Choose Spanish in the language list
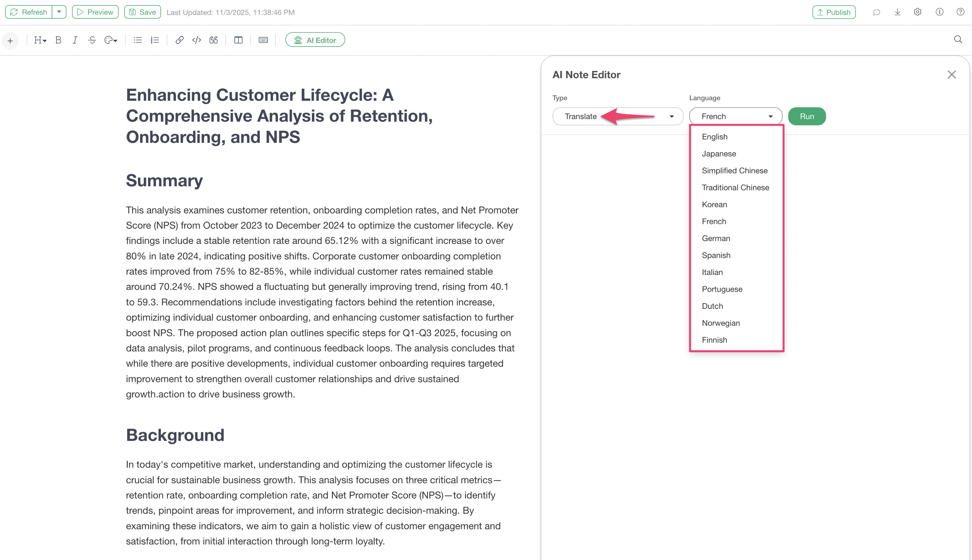The image size is (972, 560). point(716,255)
